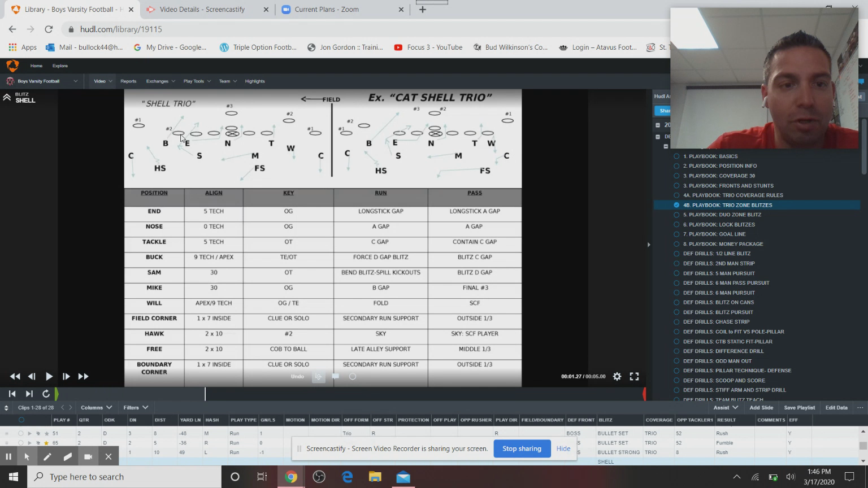
Task: Open the Assist dropdown
Action: point(726,407)
